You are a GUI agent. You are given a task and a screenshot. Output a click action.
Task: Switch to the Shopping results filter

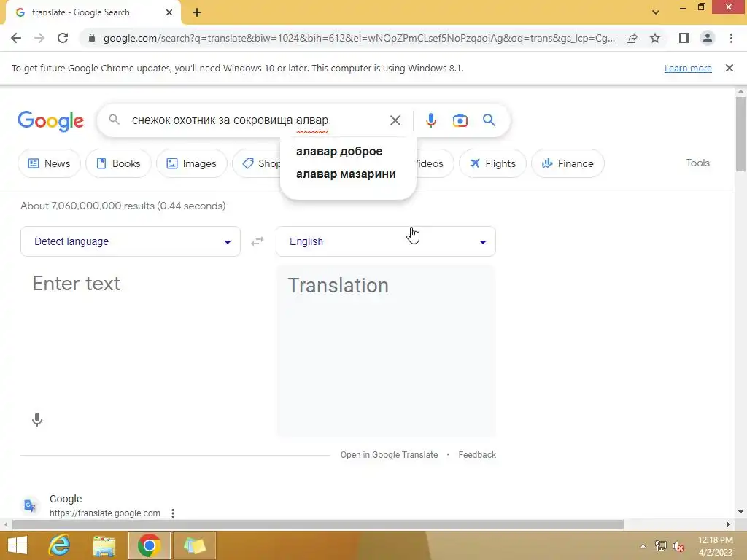[x=258, y=163]
